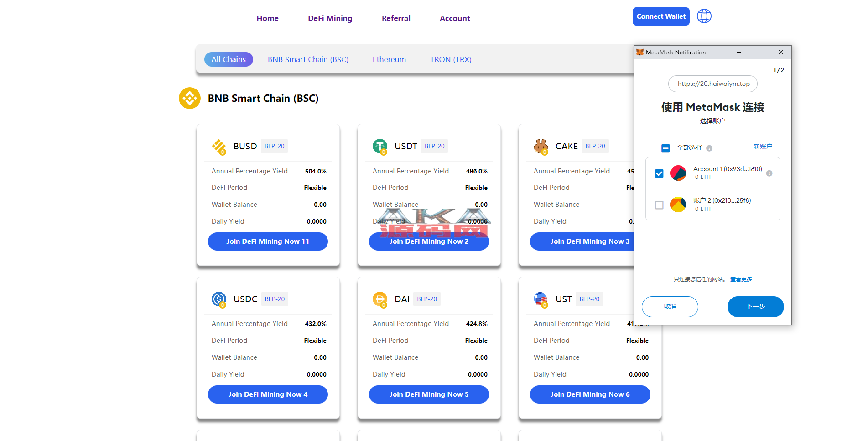Select the TRON (TRX) tab
868x441 pixels.
click(x=451, y=59)
